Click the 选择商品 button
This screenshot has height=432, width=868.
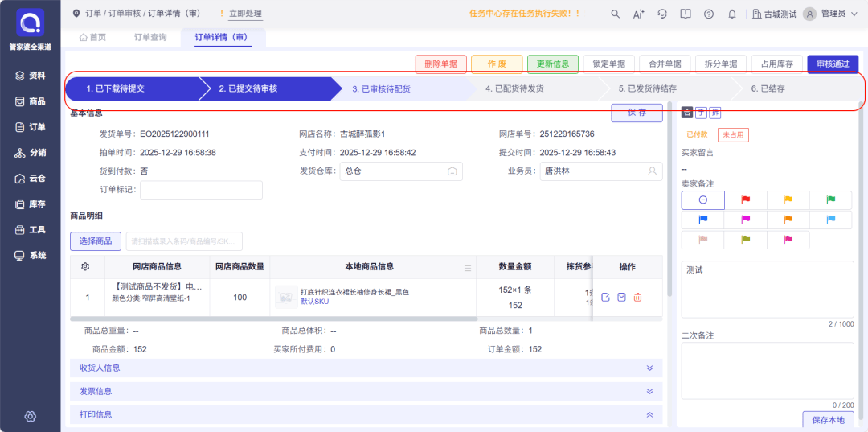pyautogui.click(x=96, y=241)
